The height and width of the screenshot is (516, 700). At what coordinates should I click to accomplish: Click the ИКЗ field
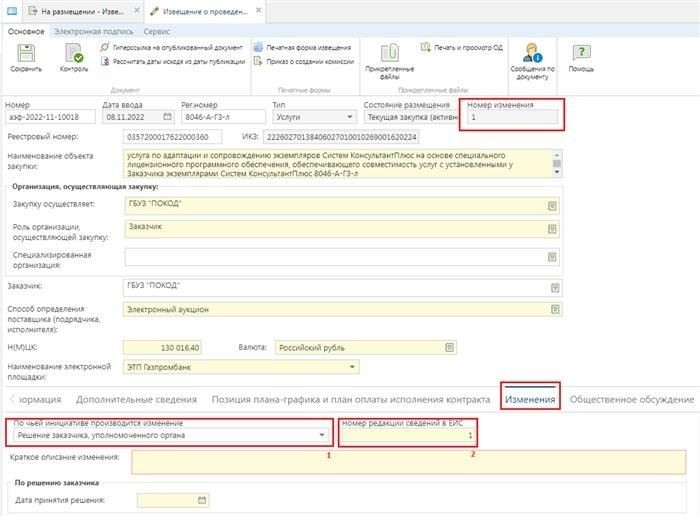341,137
